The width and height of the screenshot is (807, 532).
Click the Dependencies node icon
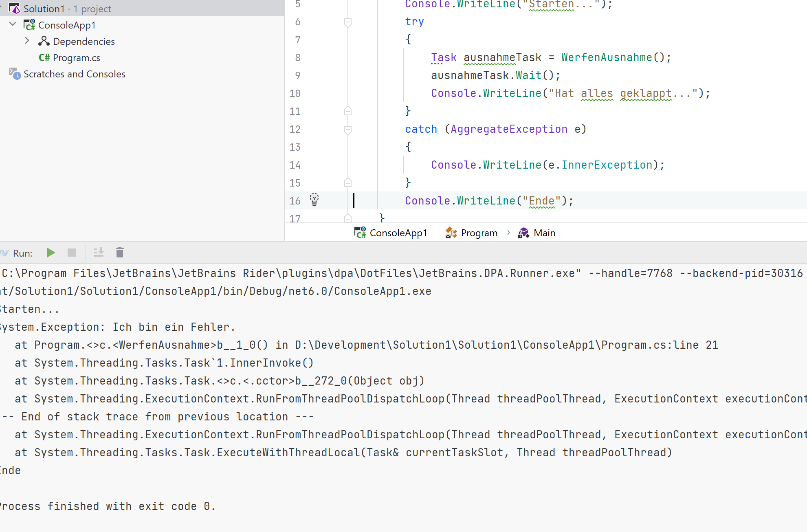point(44,41)
